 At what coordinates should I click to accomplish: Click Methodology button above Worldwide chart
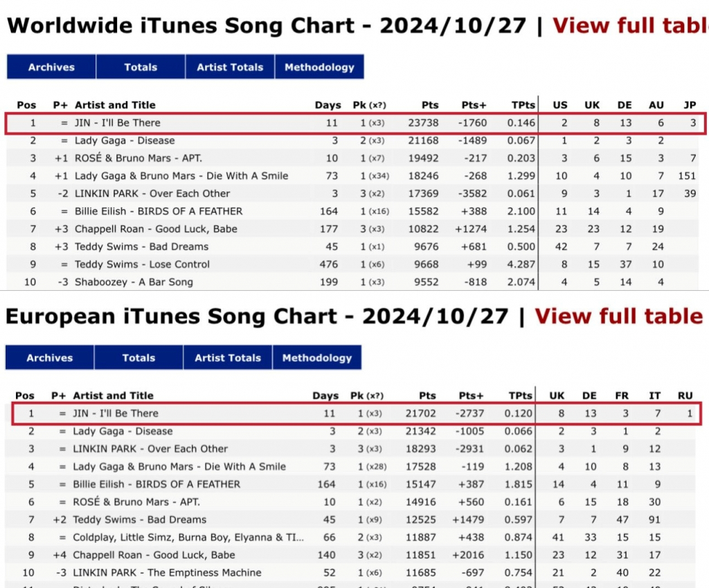coord(319,67)
